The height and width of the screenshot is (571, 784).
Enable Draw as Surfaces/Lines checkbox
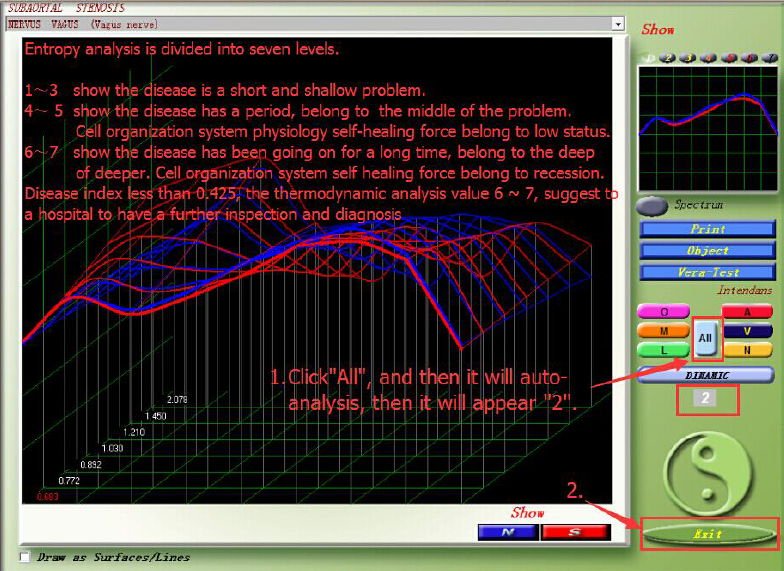pos(24,556)
